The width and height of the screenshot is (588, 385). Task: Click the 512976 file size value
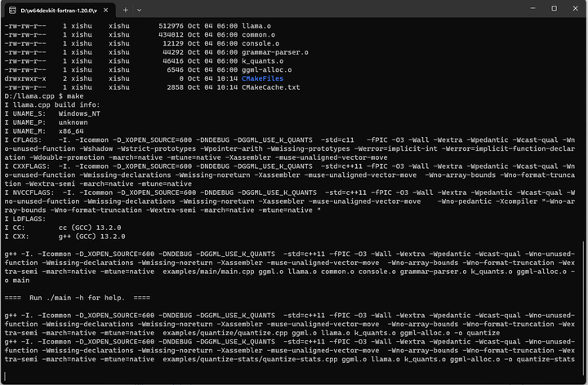(171, 26)
